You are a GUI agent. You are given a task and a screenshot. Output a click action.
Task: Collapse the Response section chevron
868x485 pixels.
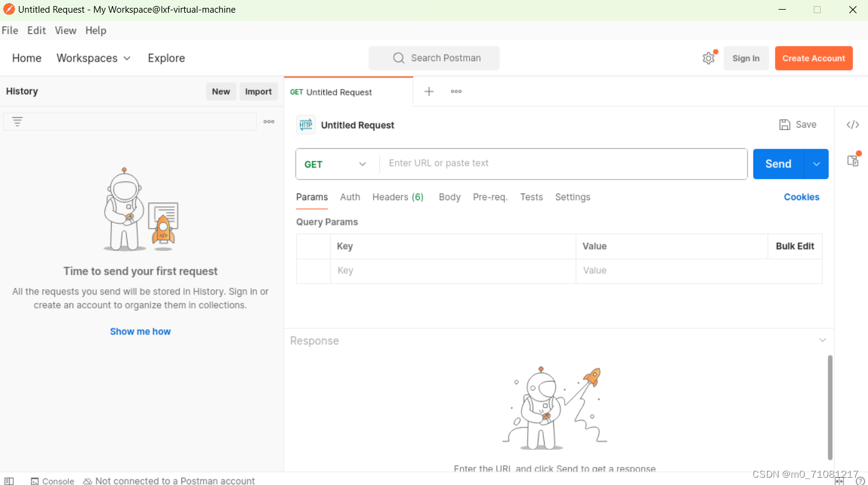(822, 340)
